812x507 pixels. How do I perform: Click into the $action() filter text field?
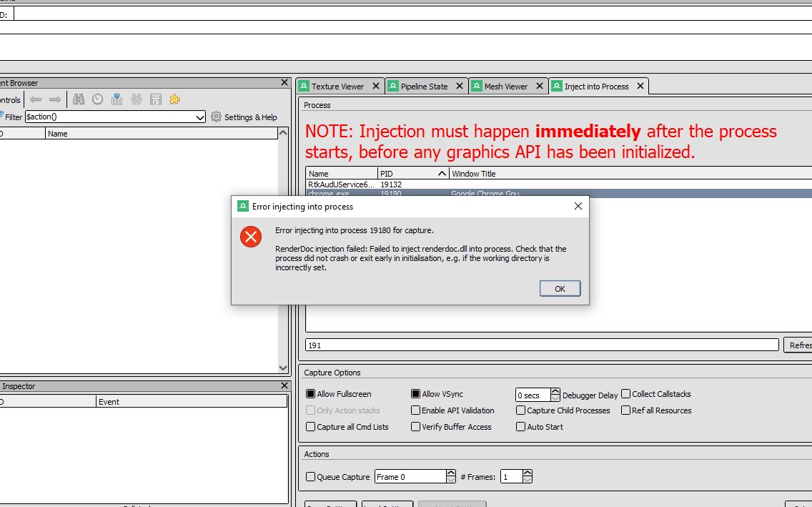pyautogui.click(x=110, y=117)
